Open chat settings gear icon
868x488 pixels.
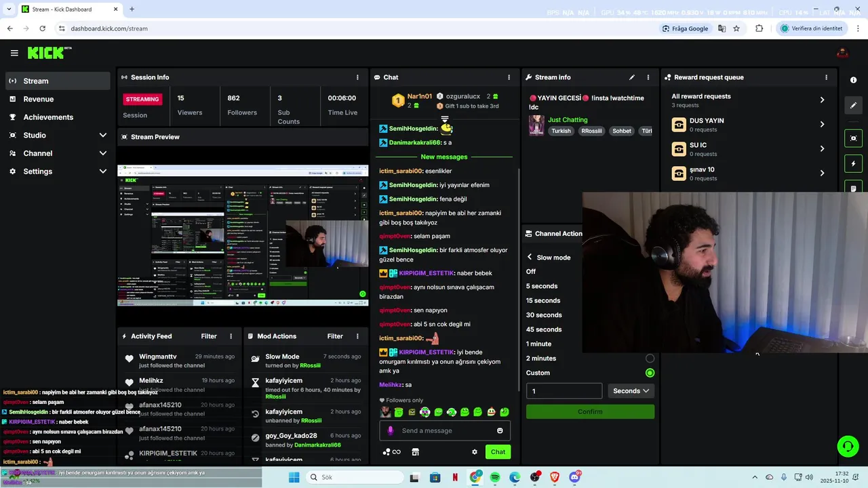[x=475, y=452]
